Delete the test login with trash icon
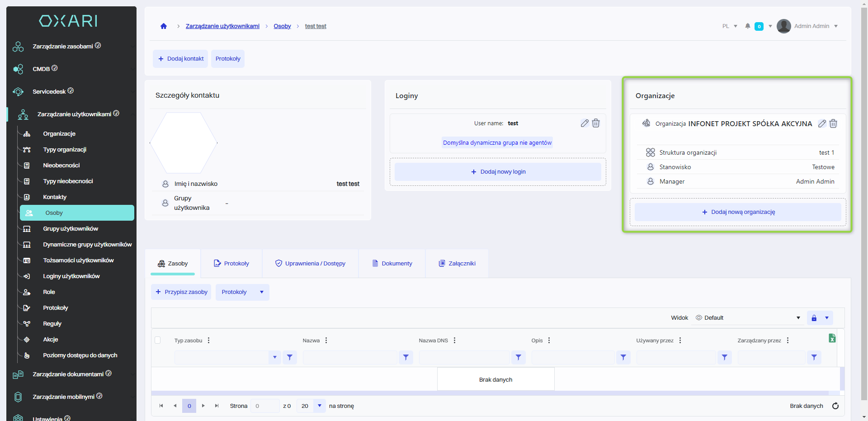Screen dimensions: 868x421 (596, 123)
